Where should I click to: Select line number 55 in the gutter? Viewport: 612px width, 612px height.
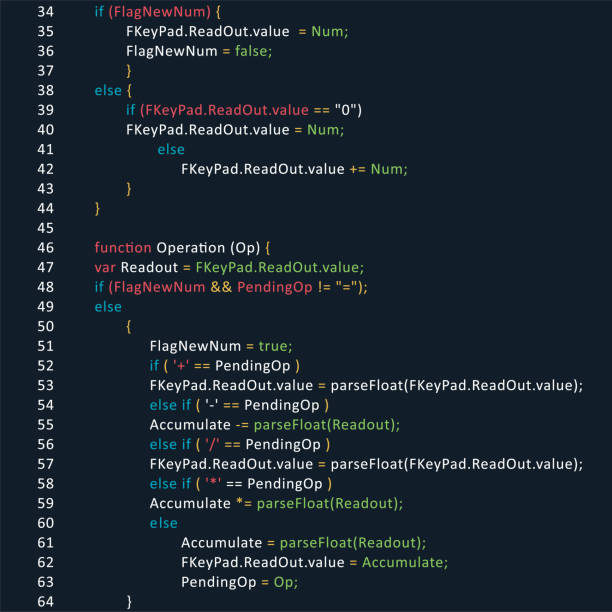(x=46, y=425)
